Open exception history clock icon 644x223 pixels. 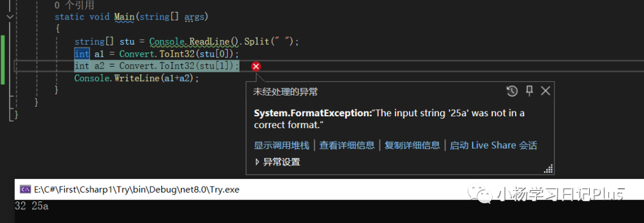click(x=512, y=91)
